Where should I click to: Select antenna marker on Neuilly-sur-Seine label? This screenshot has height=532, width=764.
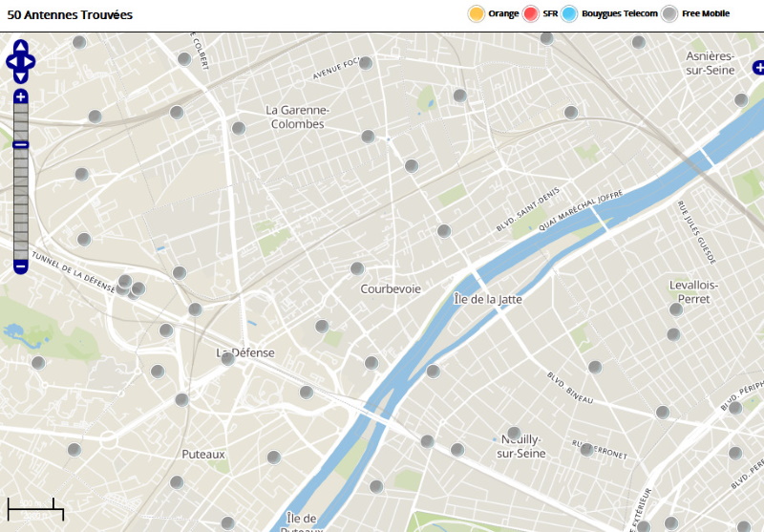point(514,433)
